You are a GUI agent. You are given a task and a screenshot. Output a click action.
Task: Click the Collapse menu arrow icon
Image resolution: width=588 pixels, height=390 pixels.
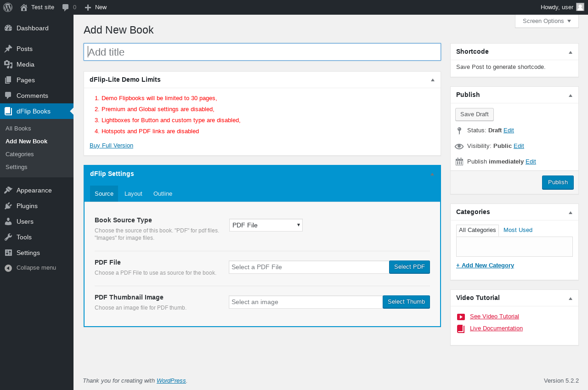tap(8, 268)
